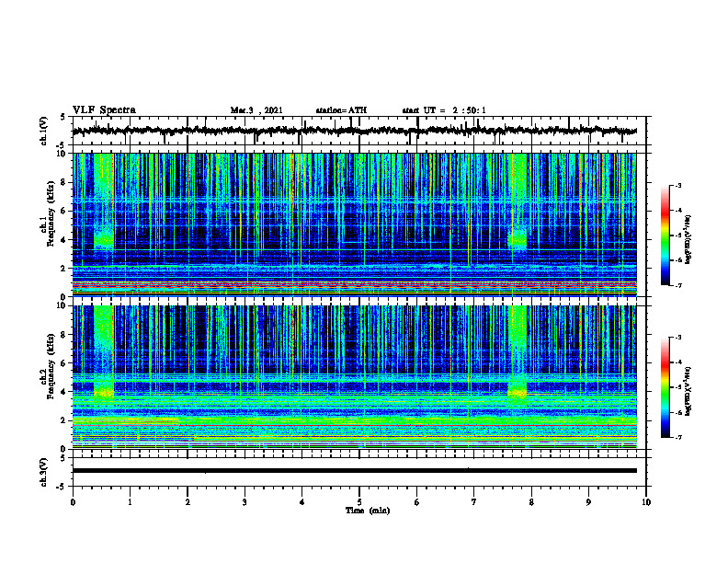Screen dimensions: 728x563
Task: Click time axis tick label "5"
Action: 359,502
